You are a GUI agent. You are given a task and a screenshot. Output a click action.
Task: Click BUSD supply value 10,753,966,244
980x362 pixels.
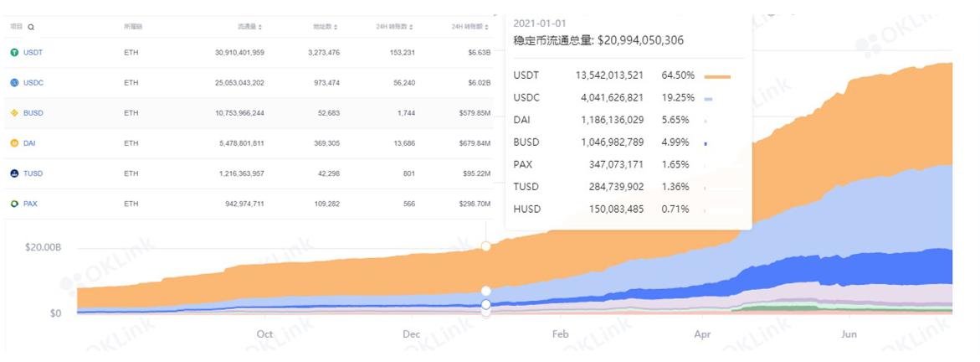[x=239, y=113]
